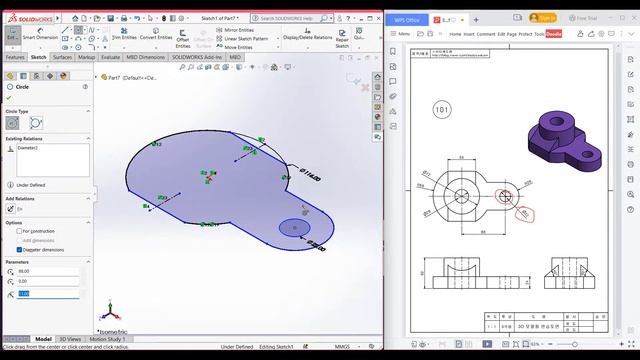Screen dimensions: 640x360
Task: Open the WPS Comment menu tab
Action: (x=486, y=34)
